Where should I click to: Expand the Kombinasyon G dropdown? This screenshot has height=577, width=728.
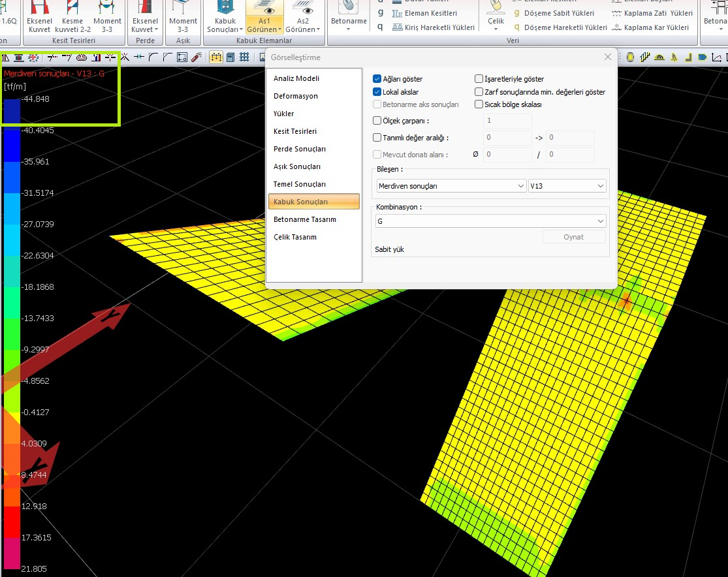[490, 221]
